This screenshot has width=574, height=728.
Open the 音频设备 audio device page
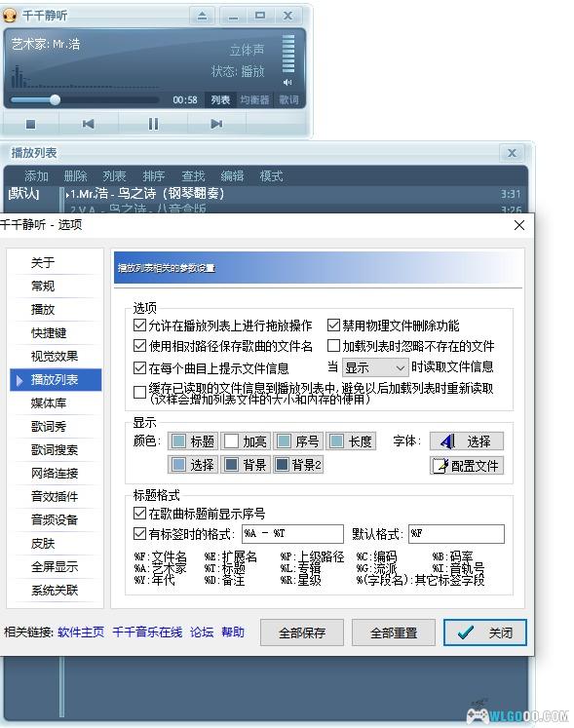[x=55, y=520]
